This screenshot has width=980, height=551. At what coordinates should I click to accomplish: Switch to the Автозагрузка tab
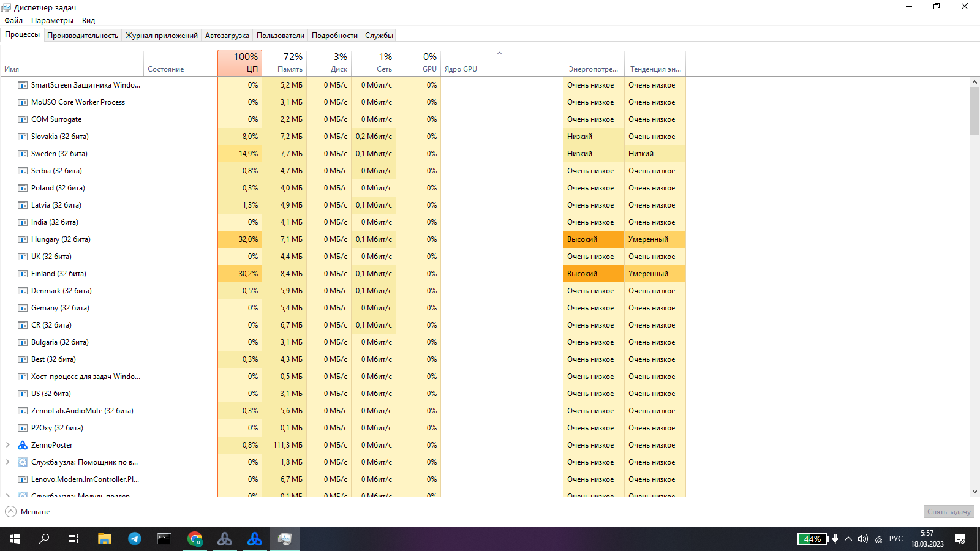(227, 36)
